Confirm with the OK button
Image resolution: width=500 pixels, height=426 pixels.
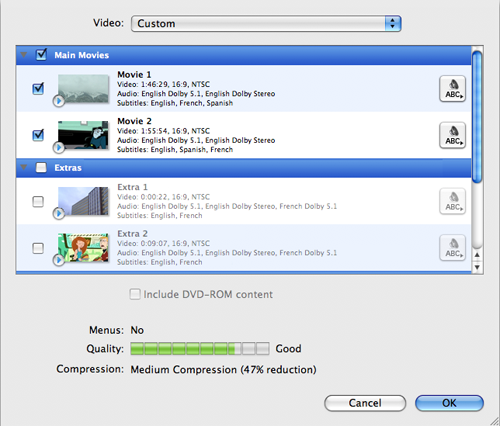449,403
